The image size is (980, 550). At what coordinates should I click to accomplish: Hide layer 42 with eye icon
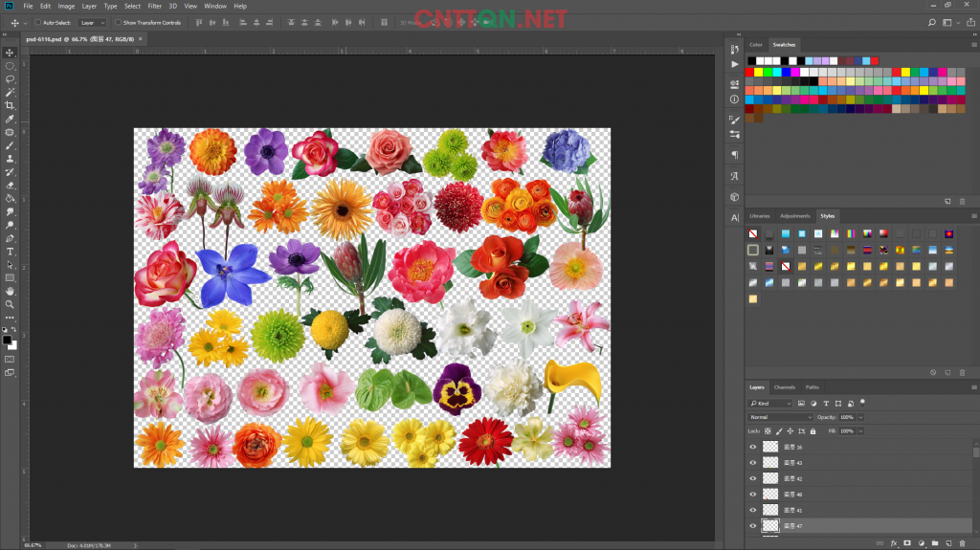[x=753, y=478]
